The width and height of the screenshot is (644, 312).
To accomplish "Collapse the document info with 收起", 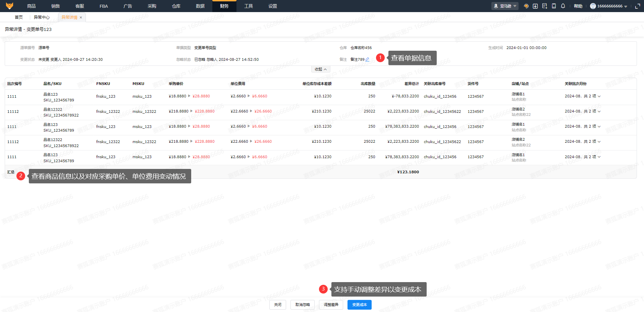I will 321,69.
